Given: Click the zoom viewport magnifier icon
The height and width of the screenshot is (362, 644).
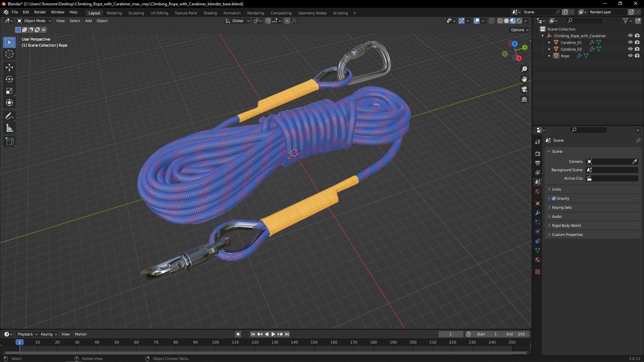Looking at the screenshot, I should pyautogui.click(x=524, y=69).
